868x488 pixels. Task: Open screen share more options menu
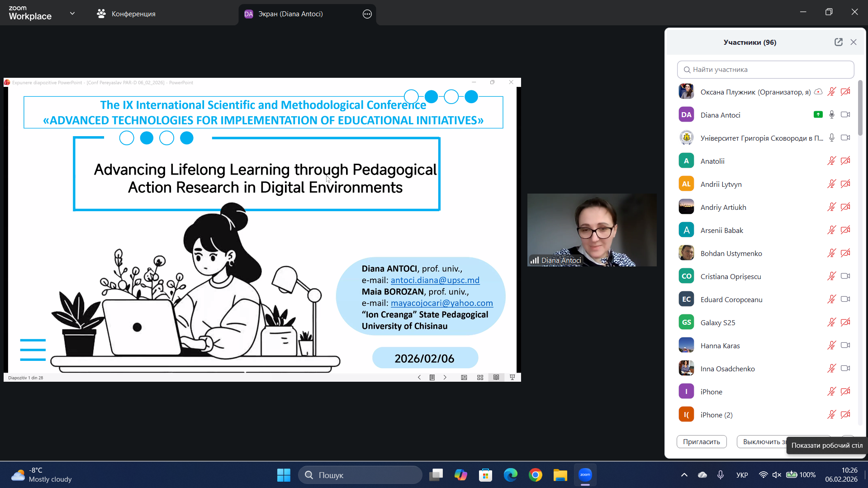[x=367, y=14]
